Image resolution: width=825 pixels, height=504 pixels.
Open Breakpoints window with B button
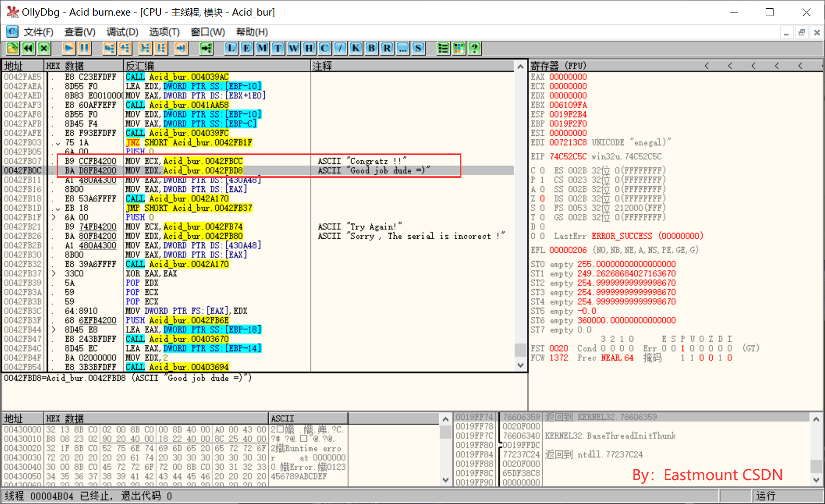click(x=371, y=48)
